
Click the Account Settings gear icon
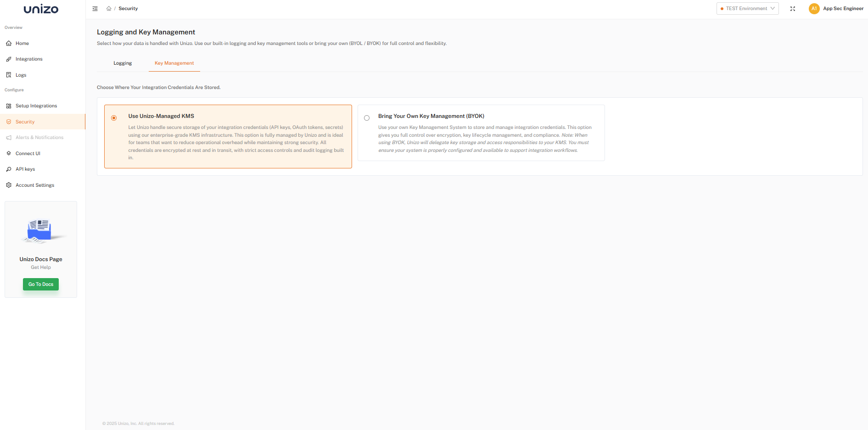pyautogui.click(x=9, y=185)
